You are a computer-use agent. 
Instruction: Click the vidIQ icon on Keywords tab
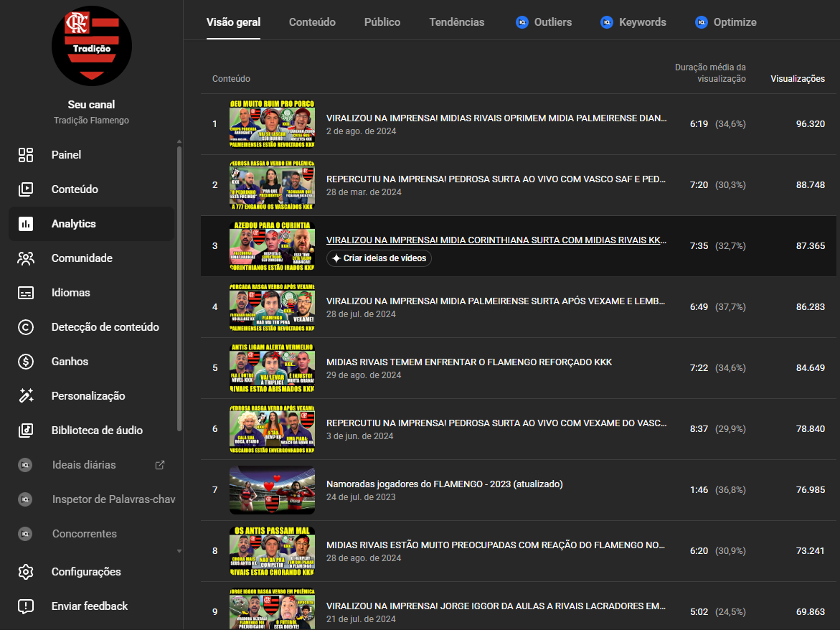[606, 22]
